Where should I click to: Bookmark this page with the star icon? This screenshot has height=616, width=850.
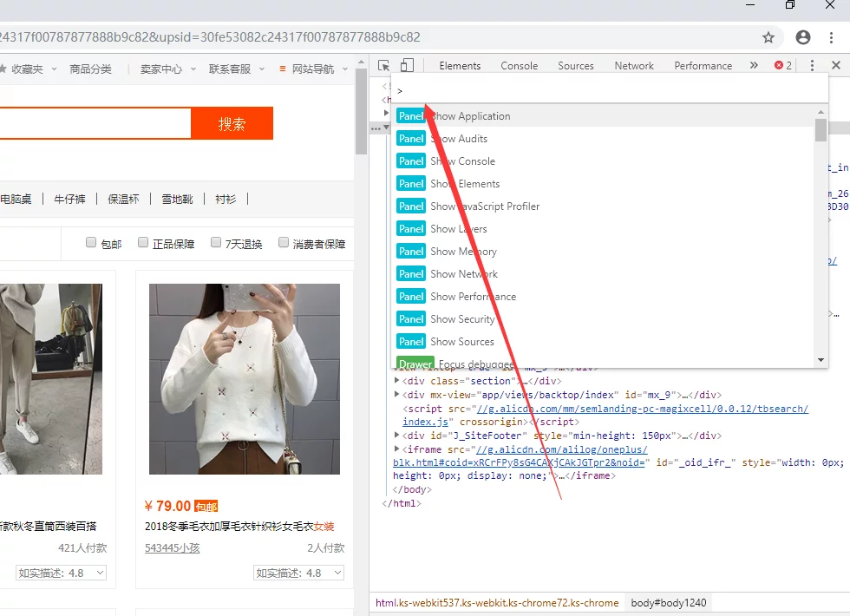pyautogui.click(x=768, y=37)
